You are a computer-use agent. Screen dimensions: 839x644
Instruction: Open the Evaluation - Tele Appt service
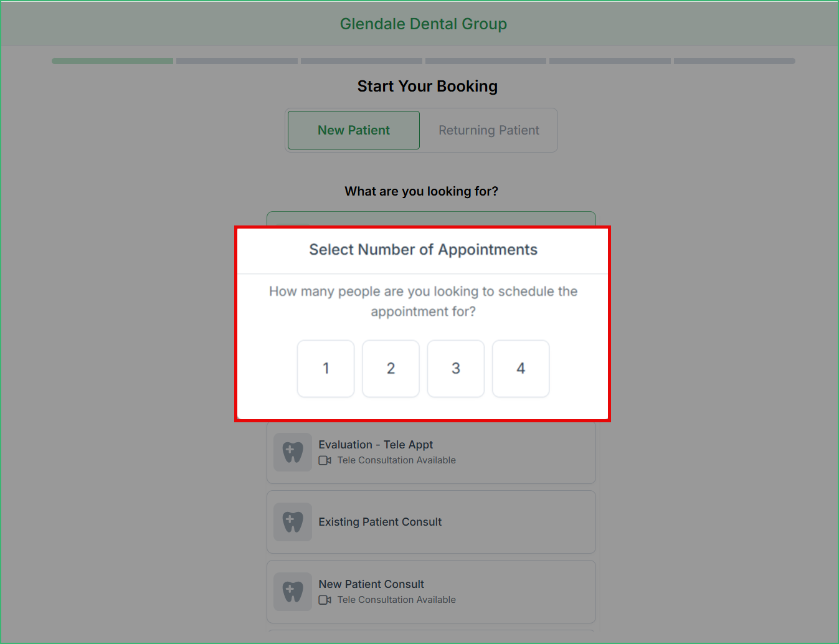(x=431, y=452)
